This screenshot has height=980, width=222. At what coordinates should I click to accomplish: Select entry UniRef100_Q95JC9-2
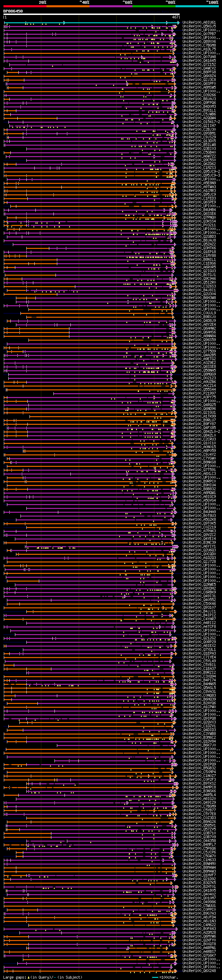click(201, 172)
